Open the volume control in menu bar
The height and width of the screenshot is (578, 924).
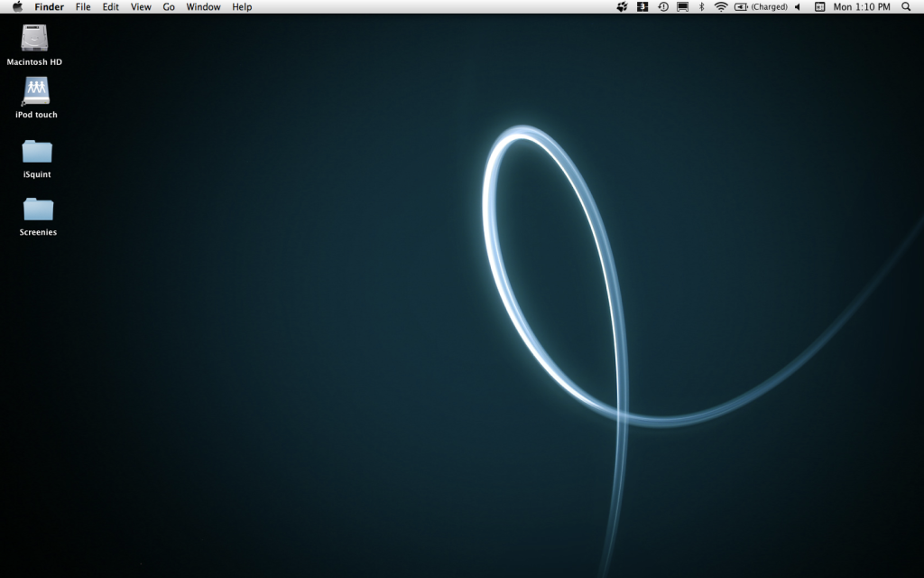[x=798, y=7]
